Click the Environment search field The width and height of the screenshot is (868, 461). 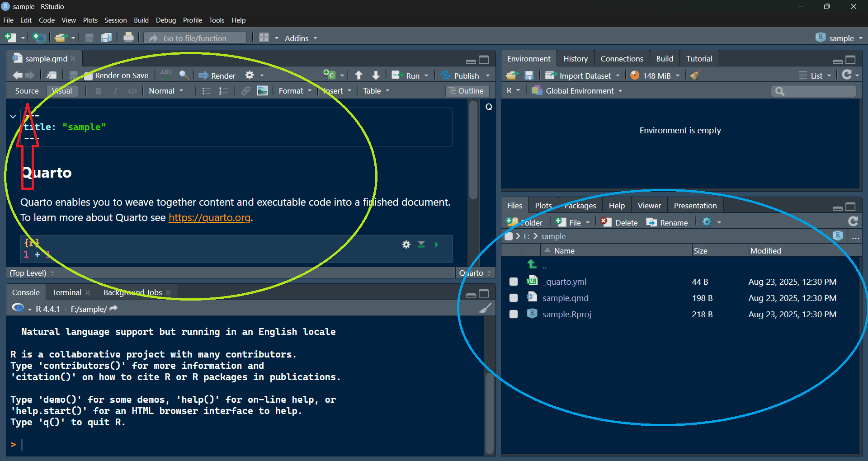coord(813,91)
